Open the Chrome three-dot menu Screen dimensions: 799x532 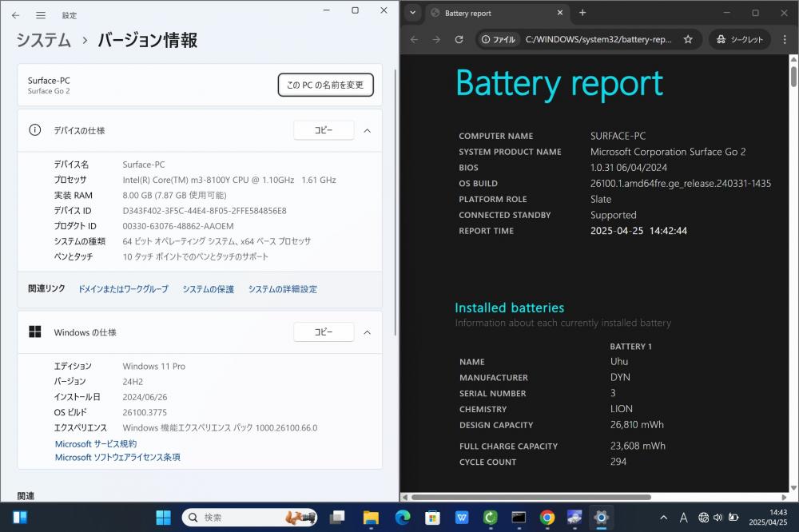point(785,39)
